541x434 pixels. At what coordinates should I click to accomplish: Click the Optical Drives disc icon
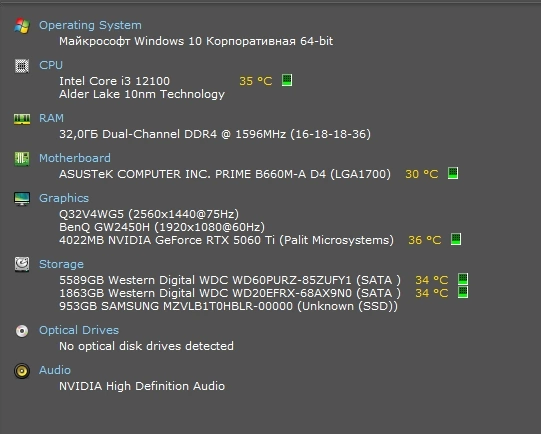pos(22,331)
